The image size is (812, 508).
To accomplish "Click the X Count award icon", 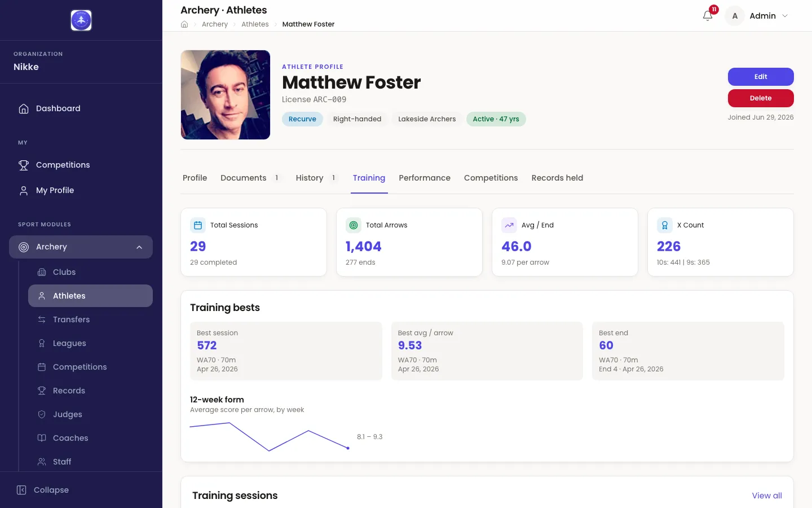I will (665, 225).
